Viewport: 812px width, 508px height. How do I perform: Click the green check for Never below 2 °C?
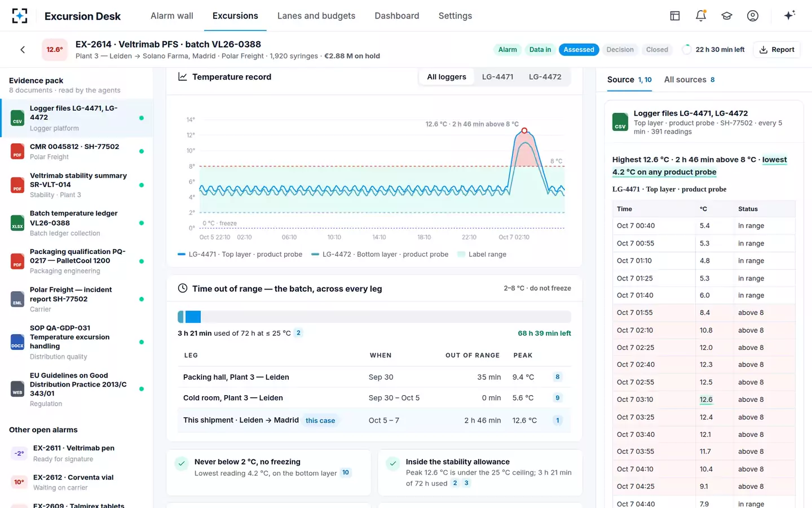click(x=182, y=463)
